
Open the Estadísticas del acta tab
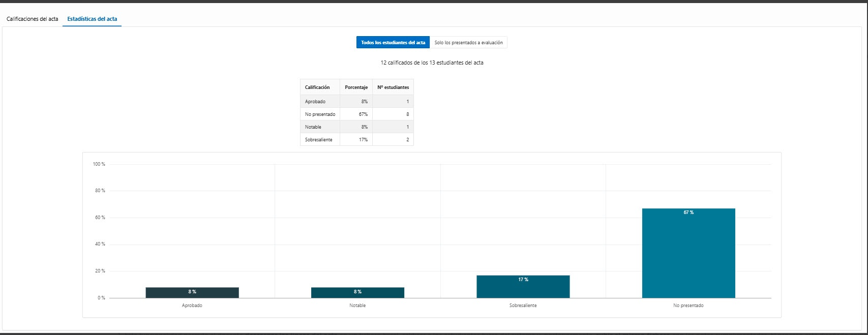(92, 19)
